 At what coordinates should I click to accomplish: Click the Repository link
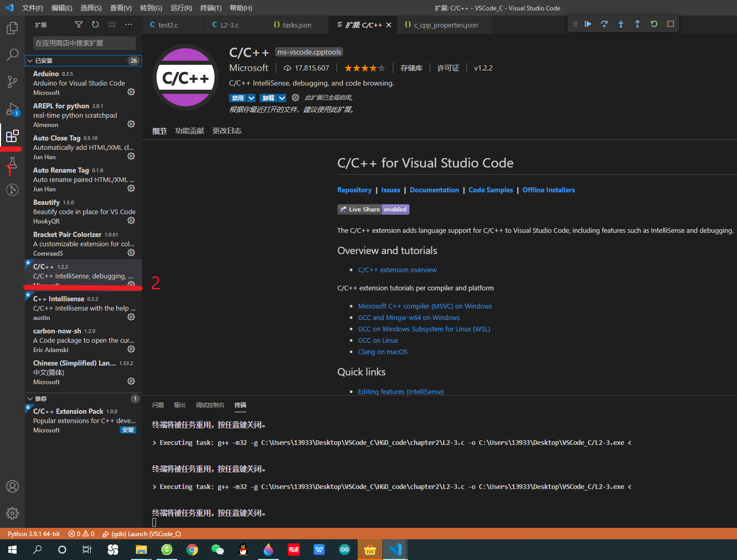[355, 190]
